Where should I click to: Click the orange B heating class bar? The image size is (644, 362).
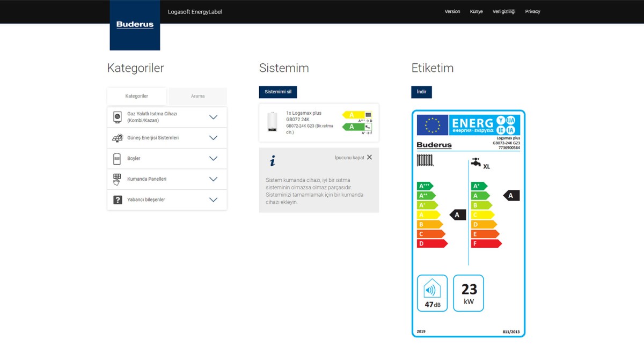(x=430, y=224)
